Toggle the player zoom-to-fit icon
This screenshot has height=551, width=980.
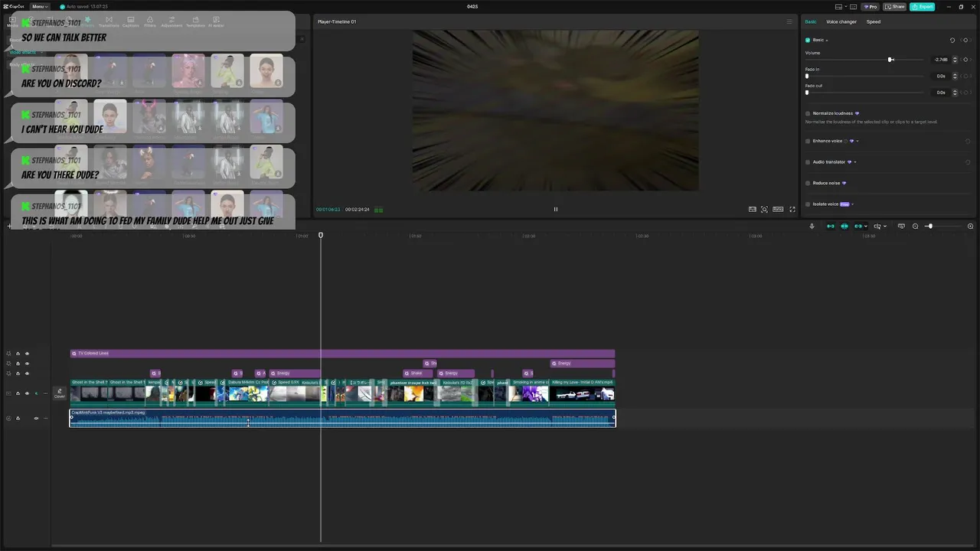point(764,209)
